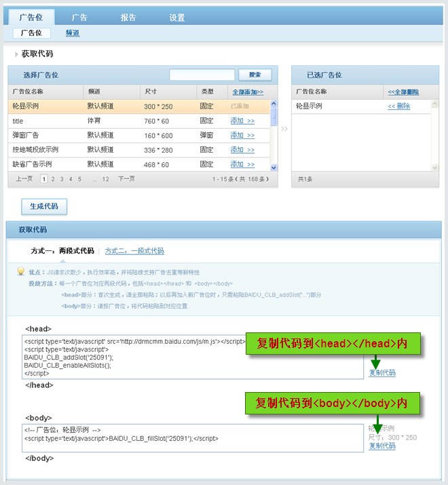Click the triangle beside 获取代码 heading

(x=16, y=54)
